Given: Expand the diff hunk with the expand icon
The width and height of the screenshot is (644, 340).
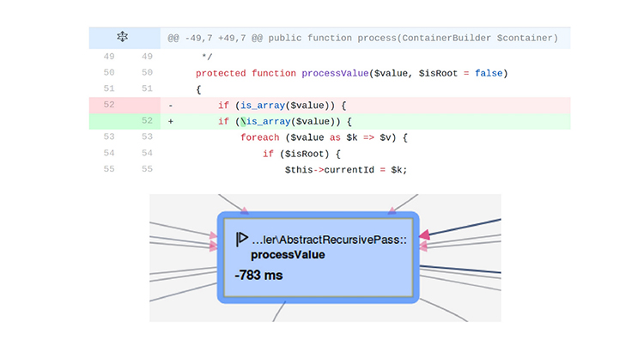Looking at the screenshot, I should (123, 37).
